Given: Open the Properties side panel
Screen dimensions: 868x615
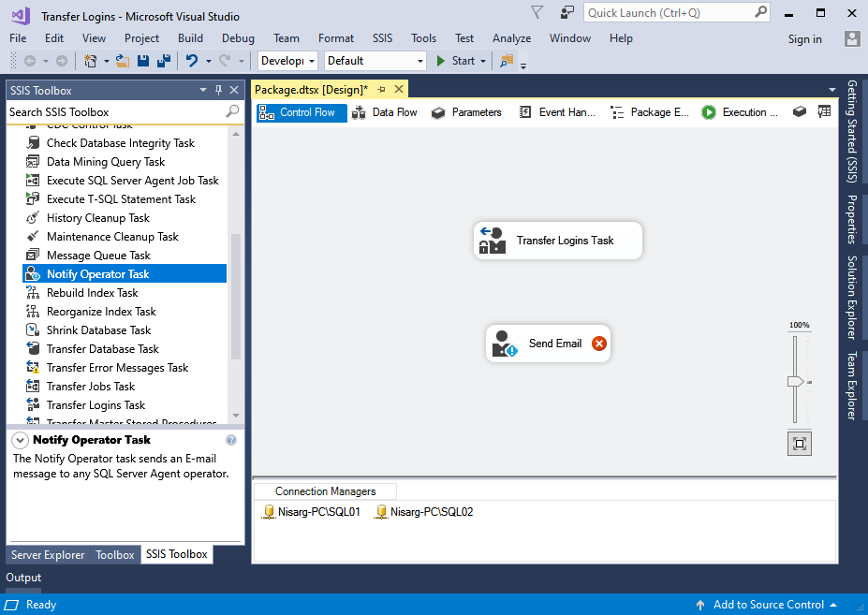Looking at the screenshot, I should (852, 219).
